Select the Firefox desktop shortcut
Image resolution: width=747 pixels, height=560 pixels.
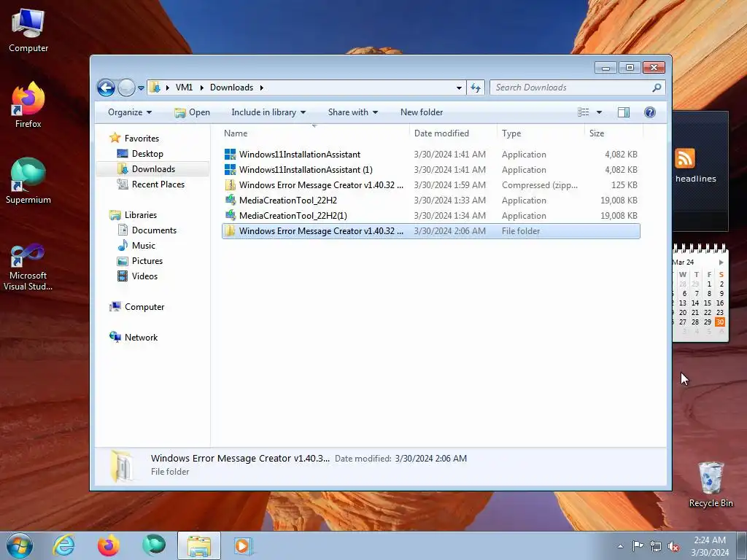pyautogui.click(x=28, y=105)
